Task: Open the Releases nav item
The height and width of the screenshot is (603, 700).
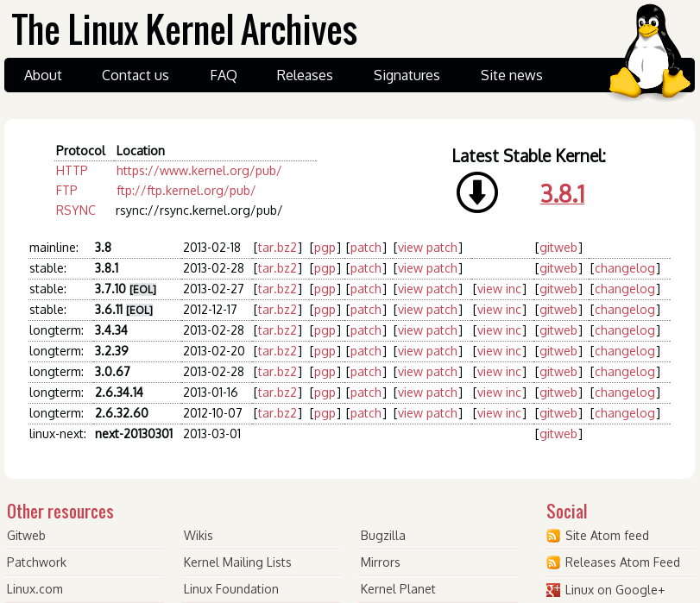Action: pyautogui.click(x=305, y=75)
